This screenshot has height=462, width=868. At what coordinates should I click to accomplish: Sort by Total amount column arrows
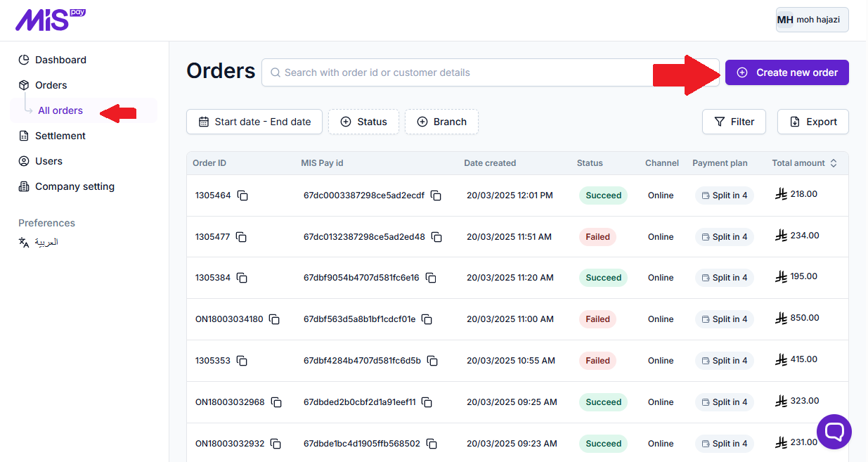coord(834,163)
